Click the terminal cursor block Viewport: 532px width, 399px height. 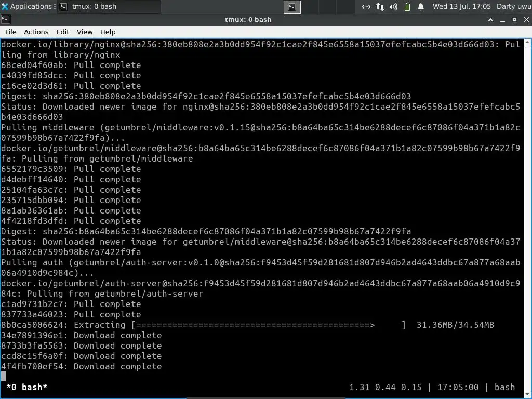4,377
